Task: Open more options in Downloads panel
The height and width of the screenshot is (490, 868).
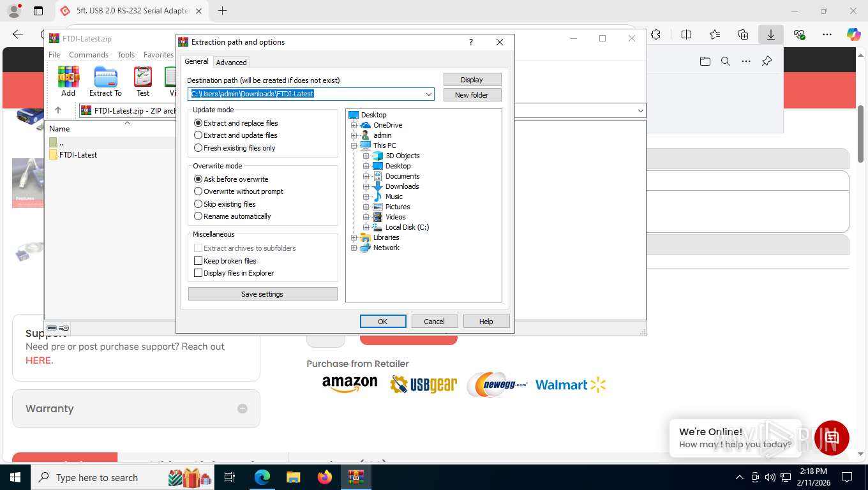Action: (x=745, y=61)
